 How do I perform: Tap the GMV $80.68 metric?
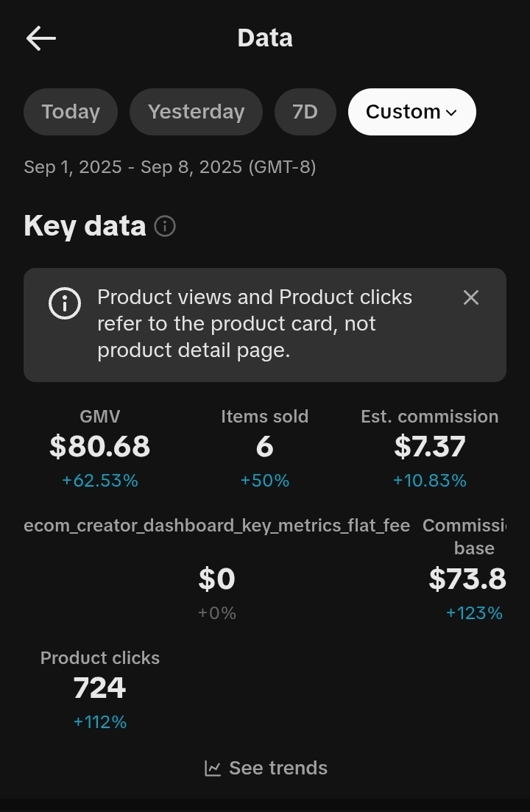[100, 447]
